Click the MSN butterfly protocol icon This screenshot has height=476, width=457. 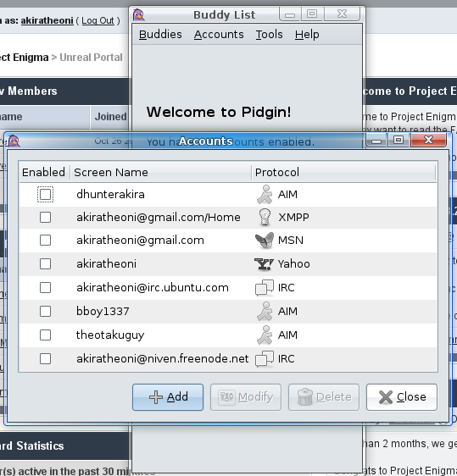pyautogui.click(x=265, y=241)
